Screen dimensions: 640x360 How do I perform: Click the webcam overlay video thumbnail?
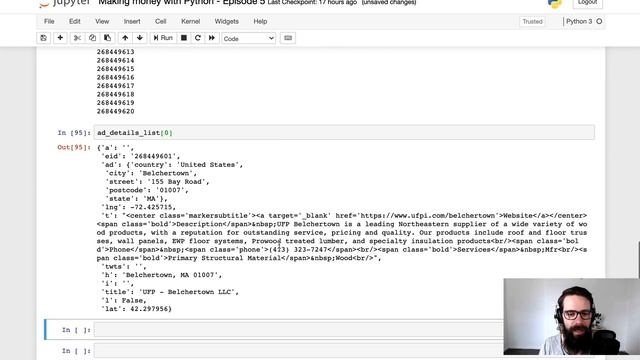click(x=571, y=317)
